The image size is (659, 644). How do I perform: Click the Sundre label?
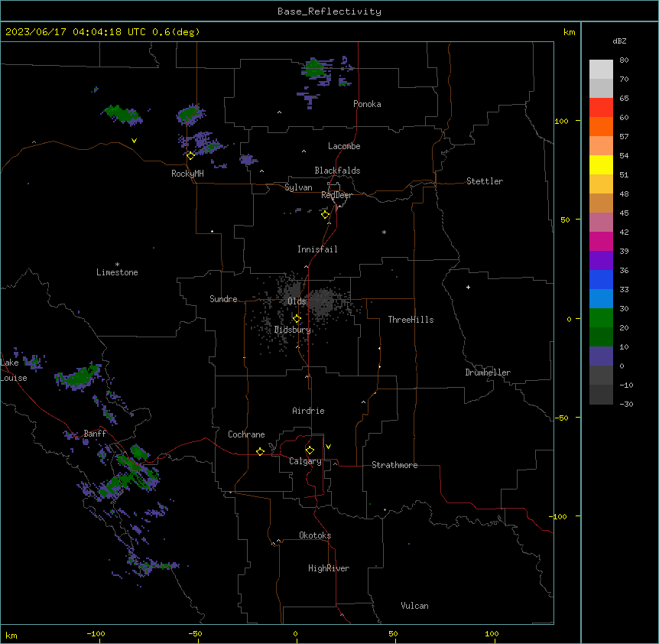pyautogui.click(x=223, y=299)
